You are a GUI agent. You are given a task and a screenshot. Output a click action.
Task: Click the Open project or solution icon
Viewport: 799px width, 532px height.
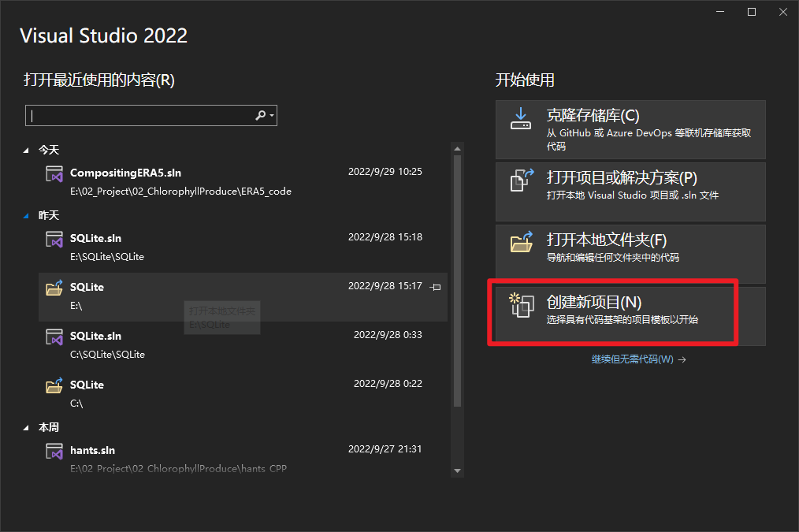tap(522, 180)
